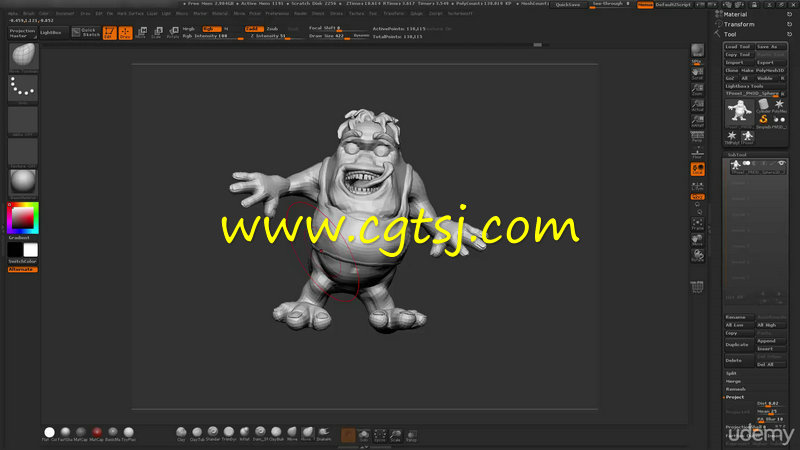800x450 pixels.
Task: Expand the Merge subsection
Action: [x=733, y=381]
